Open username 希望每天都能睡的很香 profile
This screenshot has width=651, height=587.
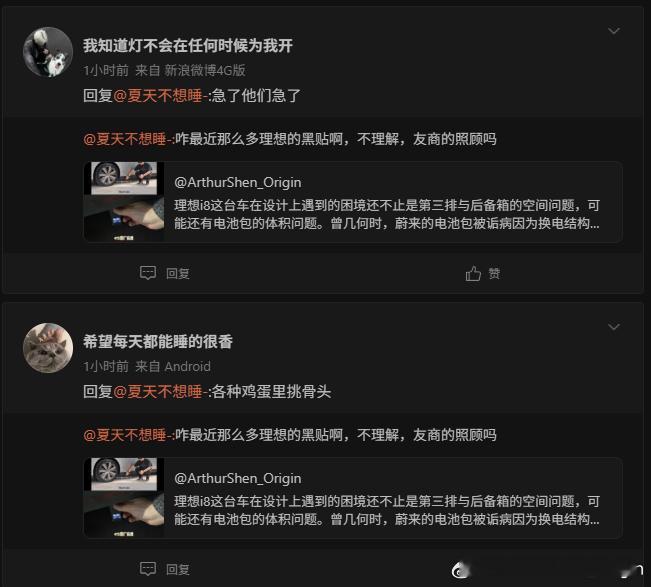click(158, 341)
